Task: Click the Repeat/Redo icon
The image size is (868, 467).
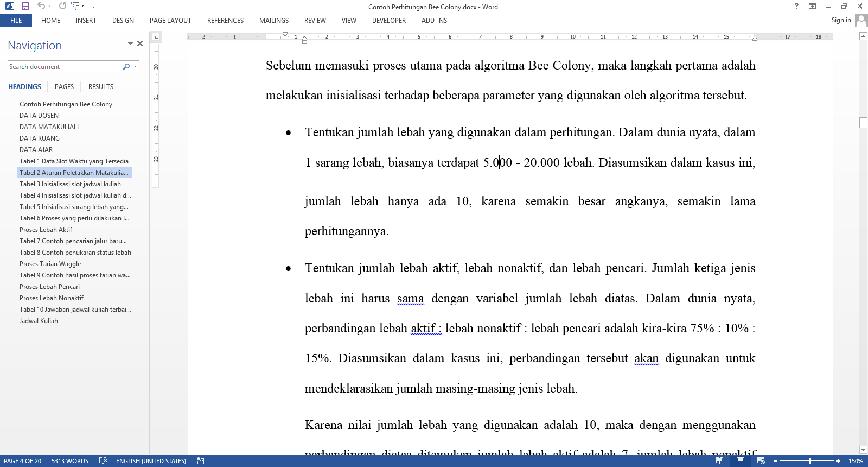Action: tap(63, 6)
